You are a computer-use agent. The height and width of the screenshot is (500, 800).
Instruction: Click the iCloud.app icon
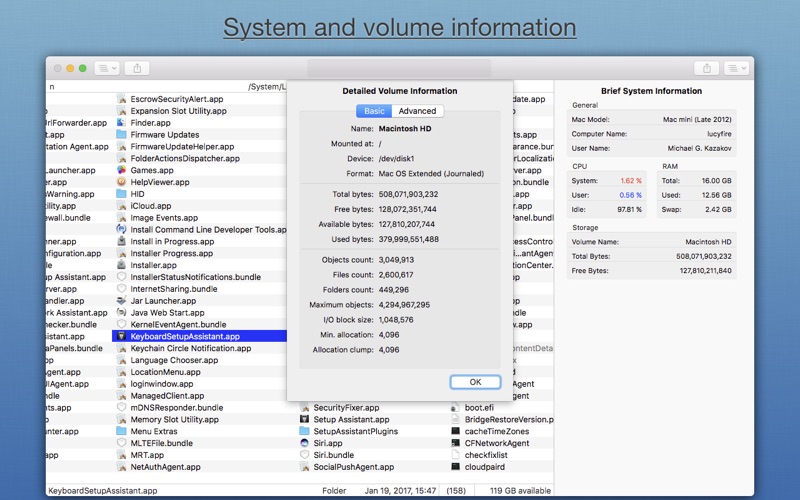[121, 206]
